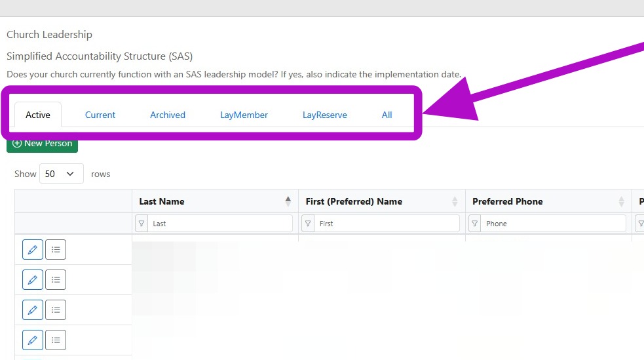Screen dimensions: 644x360
Task: Focus the Last name filter input
Action: click(220, 224)
